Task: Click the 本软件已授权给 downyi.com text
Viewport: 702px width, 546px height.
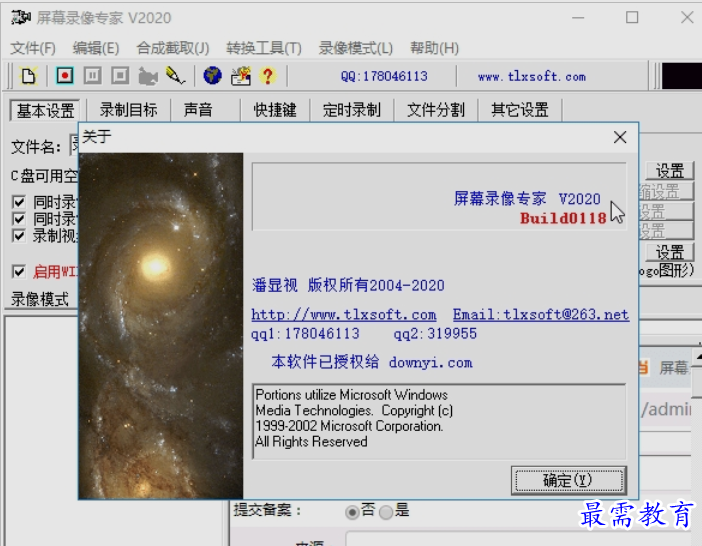Action: point(372,362)
